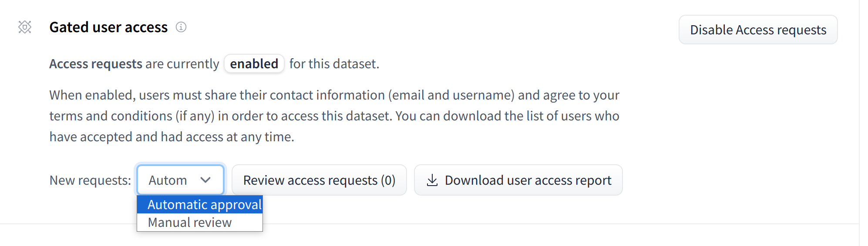Select the Automatic approval option
868x246 pixels.
204,205
